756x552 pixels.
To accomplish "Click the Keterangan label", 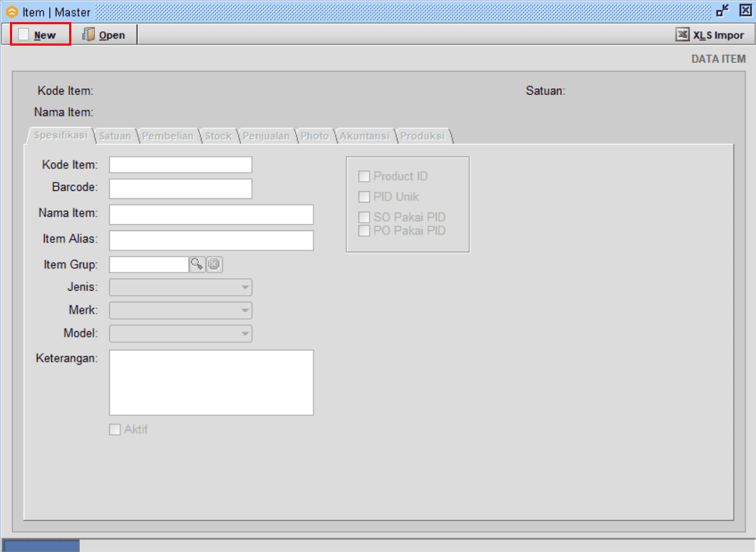I will (66, 358).
